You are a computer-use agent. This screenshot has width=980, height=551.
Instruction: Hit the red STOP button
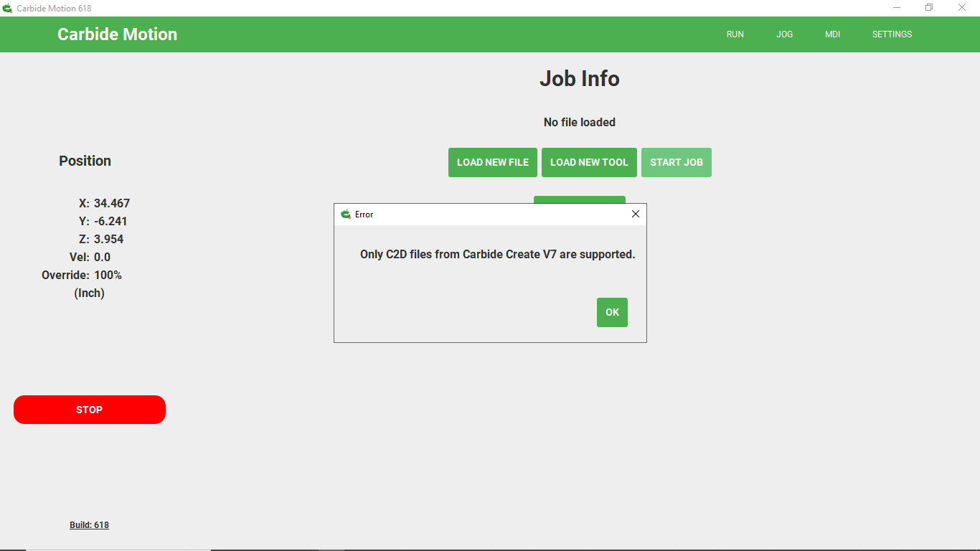[90, 410]
